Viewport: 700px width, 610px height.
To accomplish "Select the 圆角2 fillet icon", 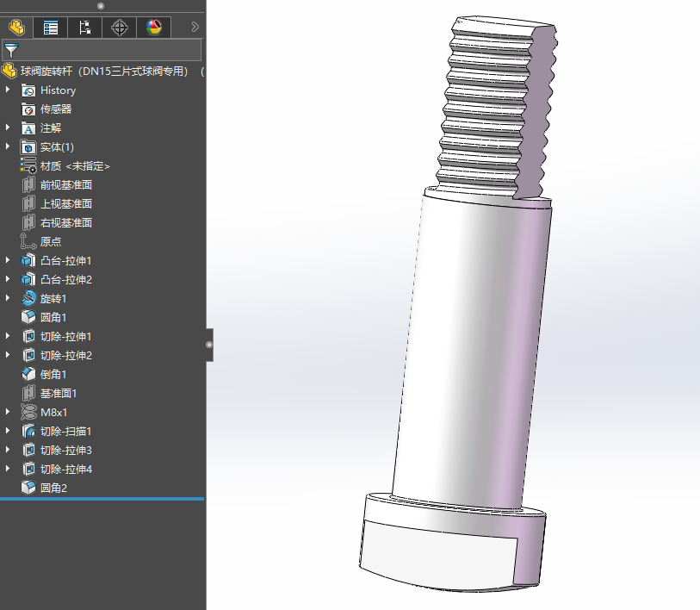I will click(x=28, y=488).
